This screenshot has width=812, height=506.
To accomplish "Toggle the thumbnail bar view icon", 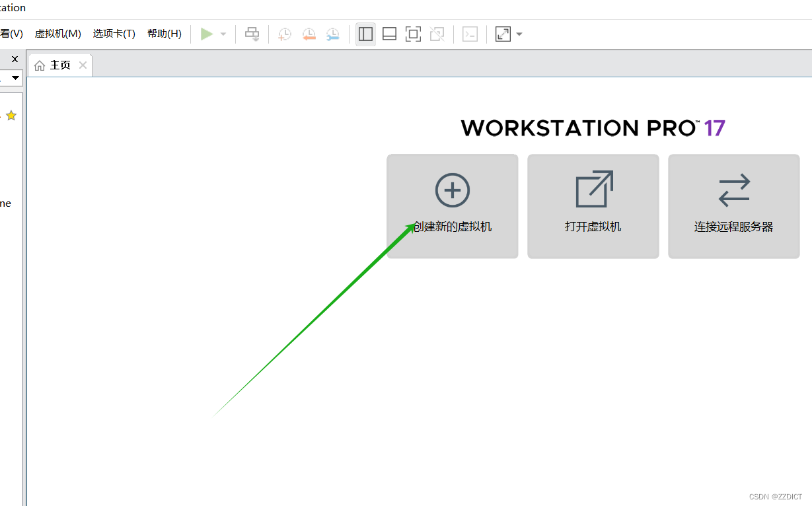I will (x=390, y=34).
